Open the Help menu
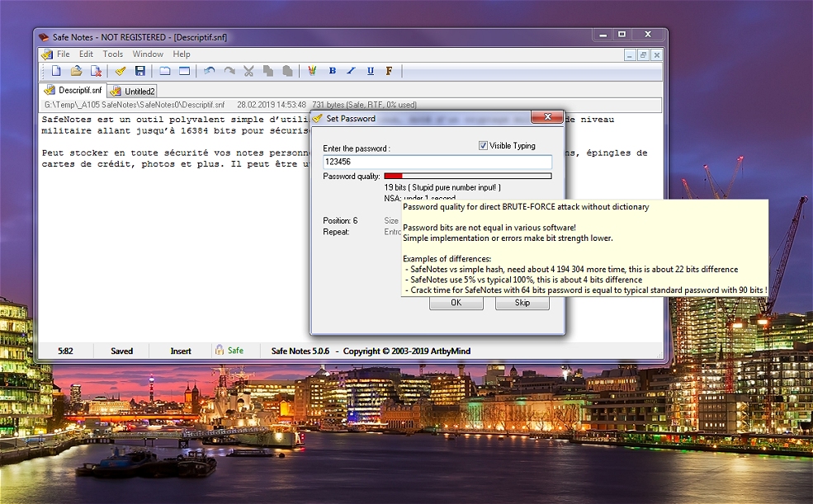Screen dimensions: 813x504 coord(182,54)
